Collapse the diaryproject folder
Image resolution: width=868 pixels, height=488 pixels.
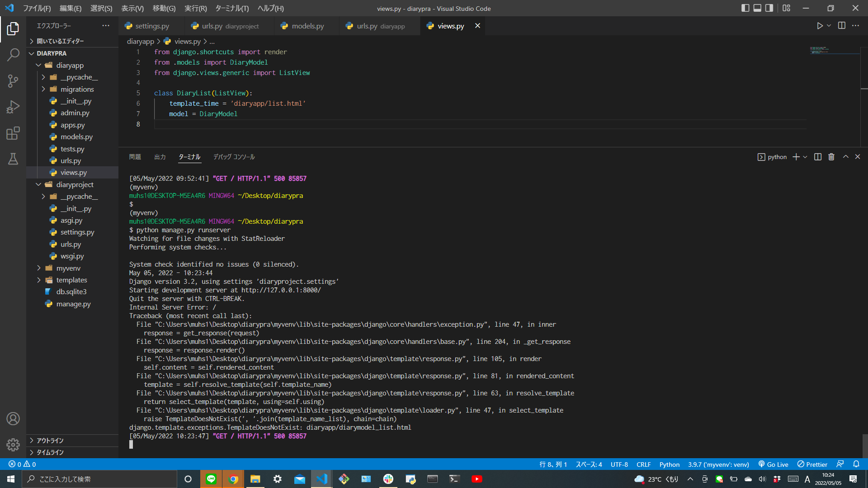(x=72, y=184)
